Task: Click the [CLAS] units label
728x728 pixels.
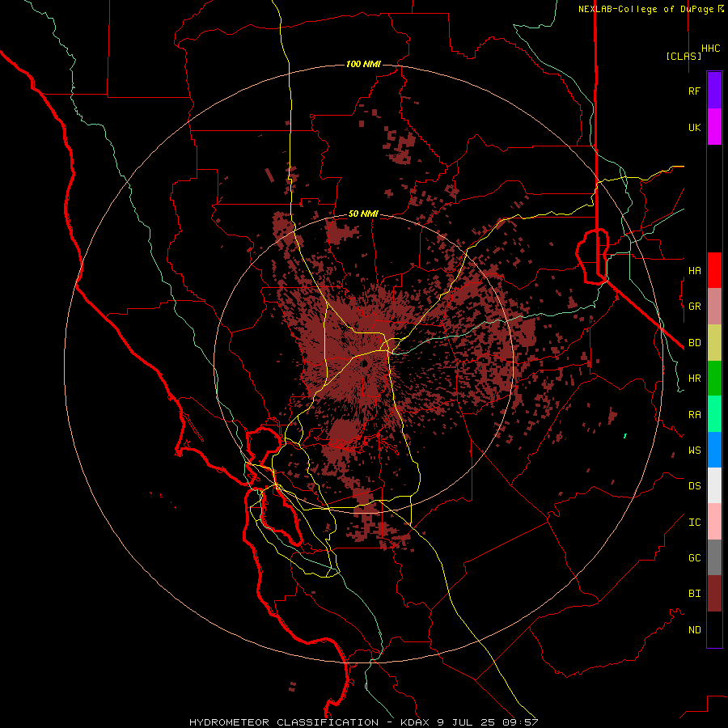Action: point(684,56)
